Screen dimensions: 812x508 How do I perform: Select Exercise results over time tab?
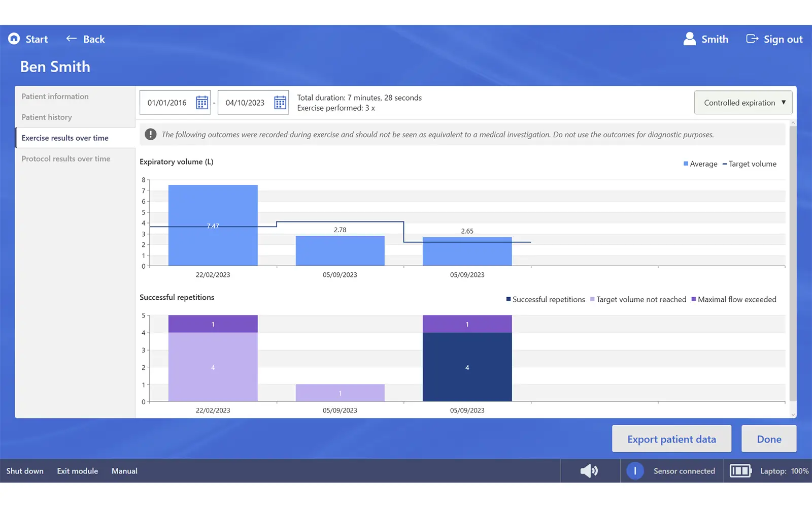pyautogui.click(x=75, y=138)
